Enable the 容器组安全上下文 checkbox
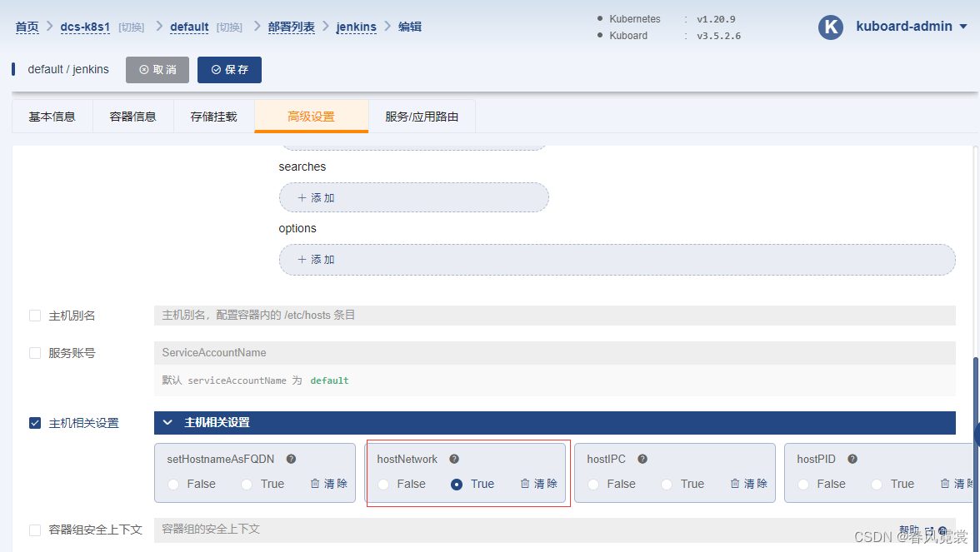This screenshot has width=980, height=552. coord(35,530)
